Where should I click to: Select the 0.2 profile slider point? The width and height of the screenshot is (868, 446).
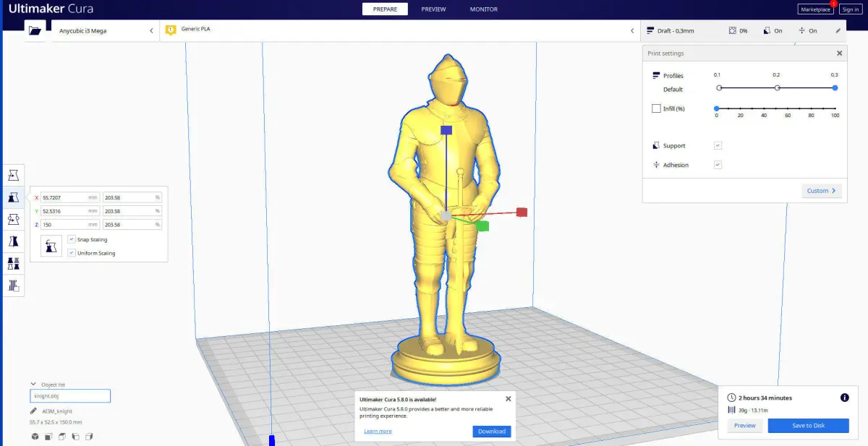click(777, 88)
